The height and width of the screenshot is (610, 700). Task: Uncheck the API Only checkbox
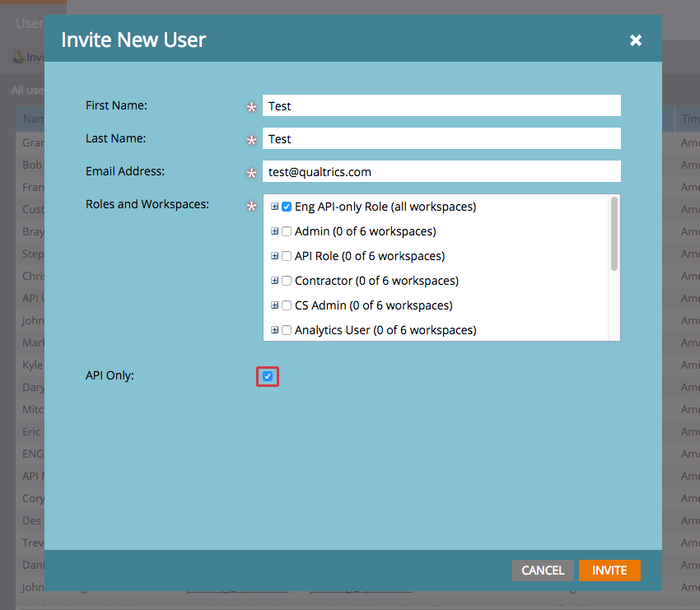(x=267, y=375)
